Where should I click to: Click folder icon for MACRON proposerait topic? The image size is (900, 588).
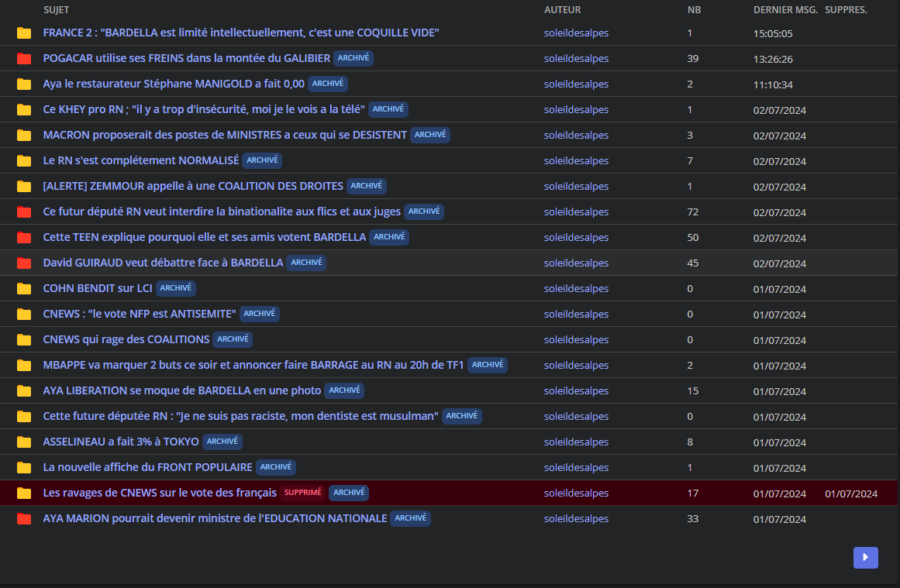pos(24,135)
